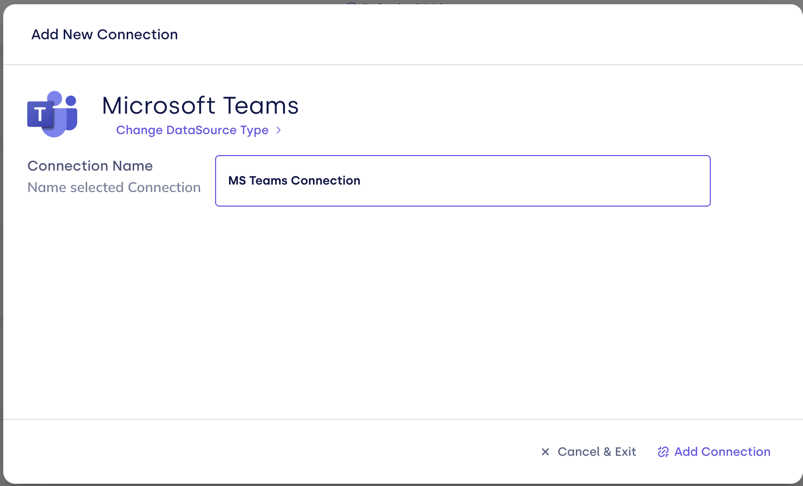Screen dimensions: 803x486
Task: Click Cancel & Exit button
Action: [x=588, y=452]
